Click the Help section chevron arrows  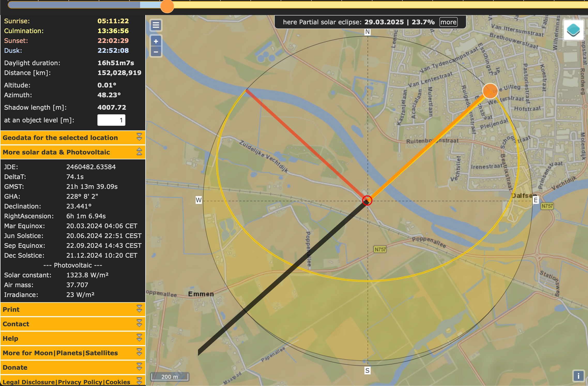point(139,338)
